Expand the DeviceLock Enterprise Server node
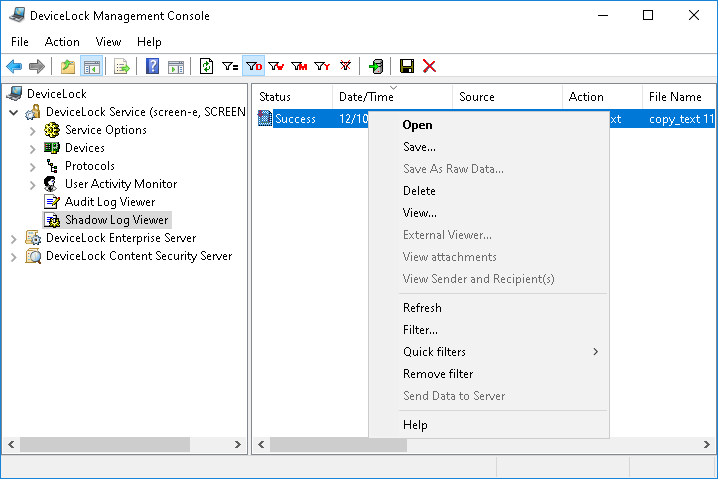The image size is (718, 479). 14,238
